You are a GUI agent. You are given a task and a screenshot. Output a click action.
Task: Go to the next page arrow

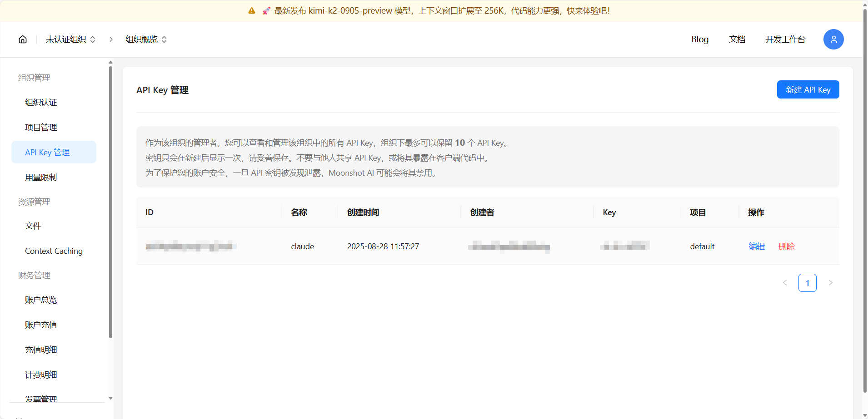point(830,283)
